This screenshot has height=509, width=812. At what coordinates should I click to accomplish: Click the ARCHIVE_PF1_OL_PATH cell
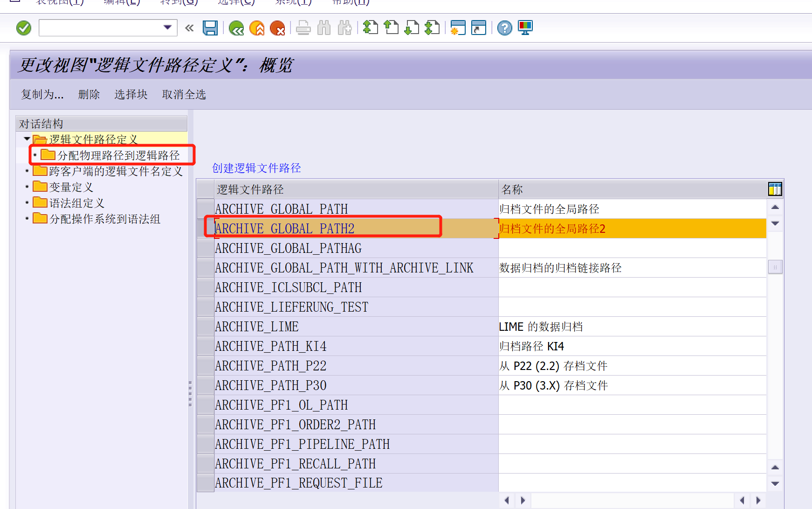coord(356,405)
